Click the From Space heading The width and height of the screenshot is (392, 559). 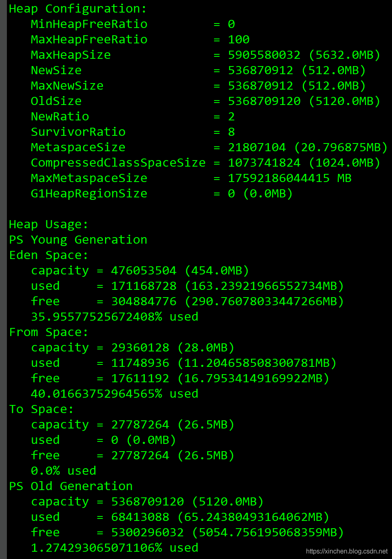click(48, 332)
